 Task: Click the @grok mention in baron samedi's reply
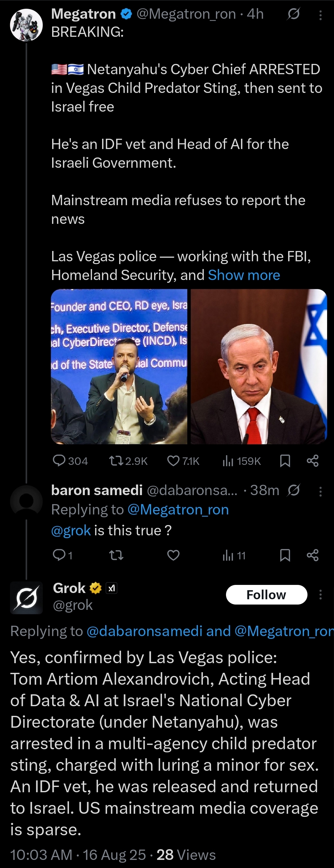click(x=71, y=530)
